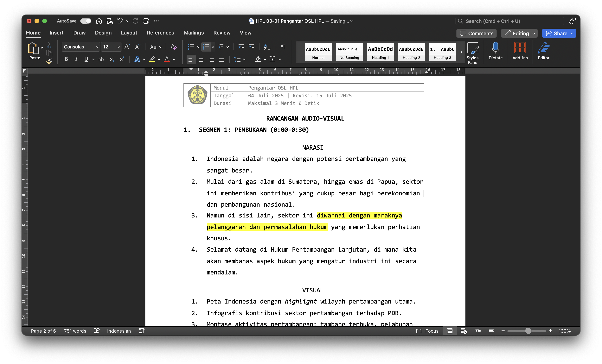
Task: Switch to the References tab
Action: pyautogui.click(x=160, y=33)
